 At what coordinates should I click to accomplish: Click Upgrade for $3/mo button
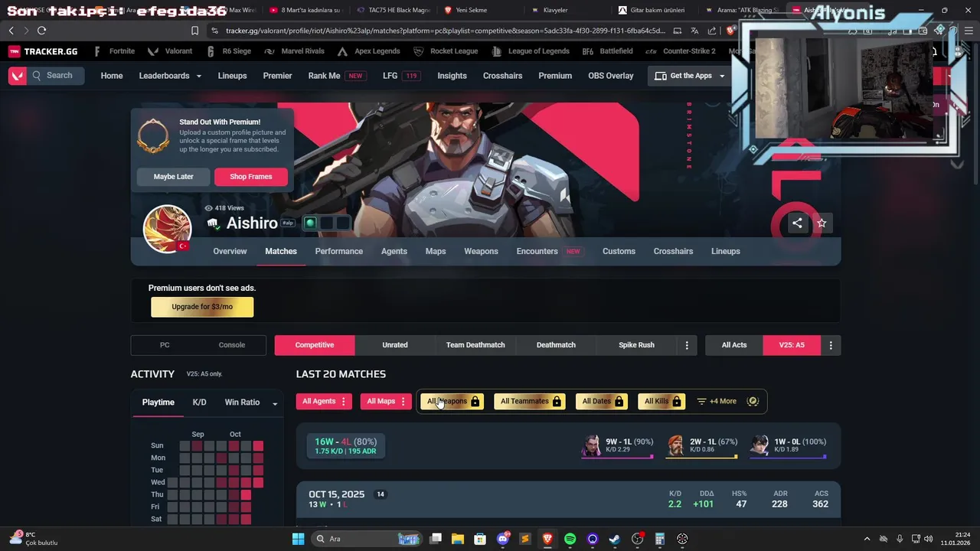tap(202, 307)
